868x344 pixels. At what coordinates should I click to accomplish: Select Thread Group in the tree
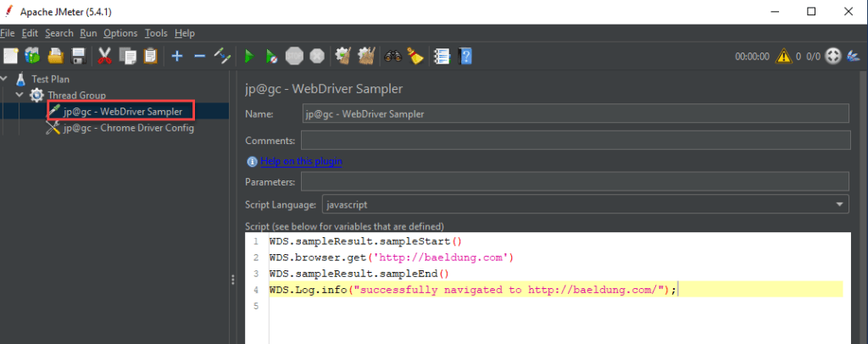coord(76,95)
